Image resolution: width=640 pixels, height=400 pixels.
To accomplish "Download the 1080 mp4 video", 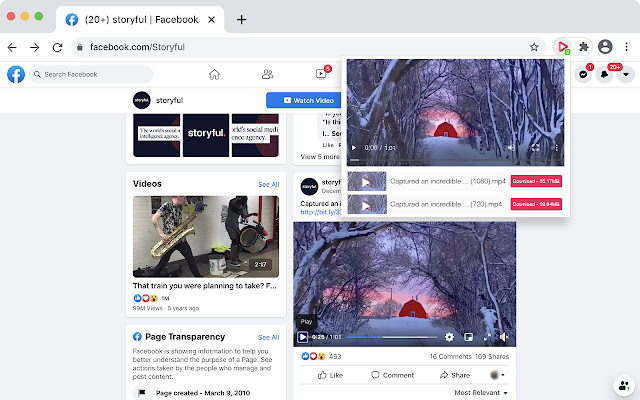I will (x=536, y=181).
